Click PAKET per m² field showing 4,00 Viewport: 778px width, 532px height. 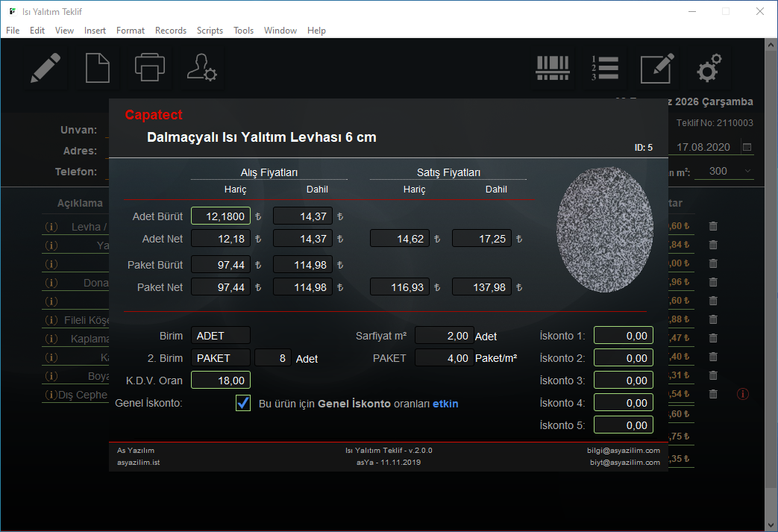(x=445, y=358)
